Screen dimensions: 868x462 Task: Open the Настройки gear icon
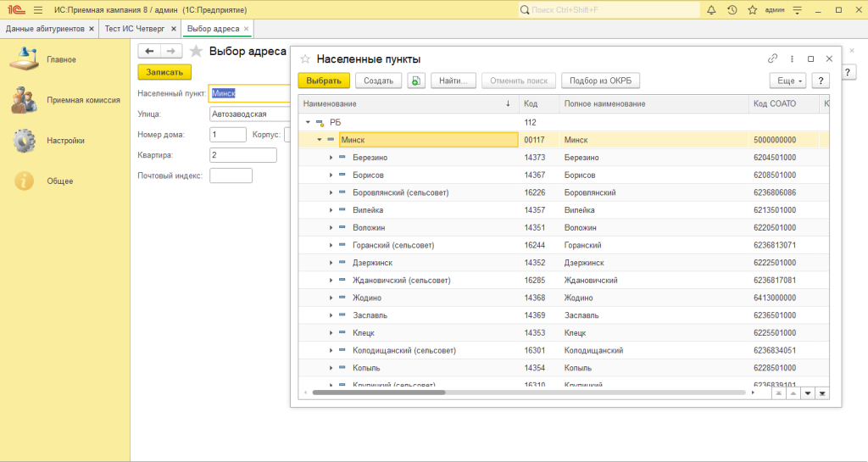[x=24, y=141]
